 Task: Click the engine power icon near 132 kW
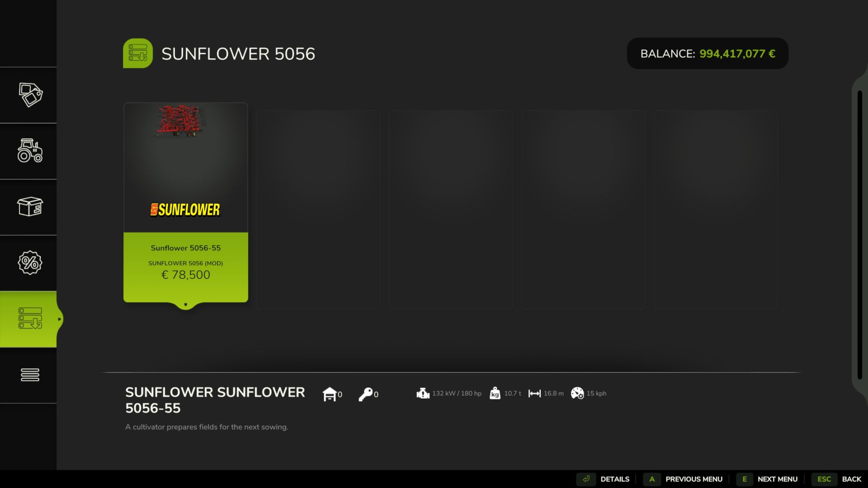[x=423, y=393]
